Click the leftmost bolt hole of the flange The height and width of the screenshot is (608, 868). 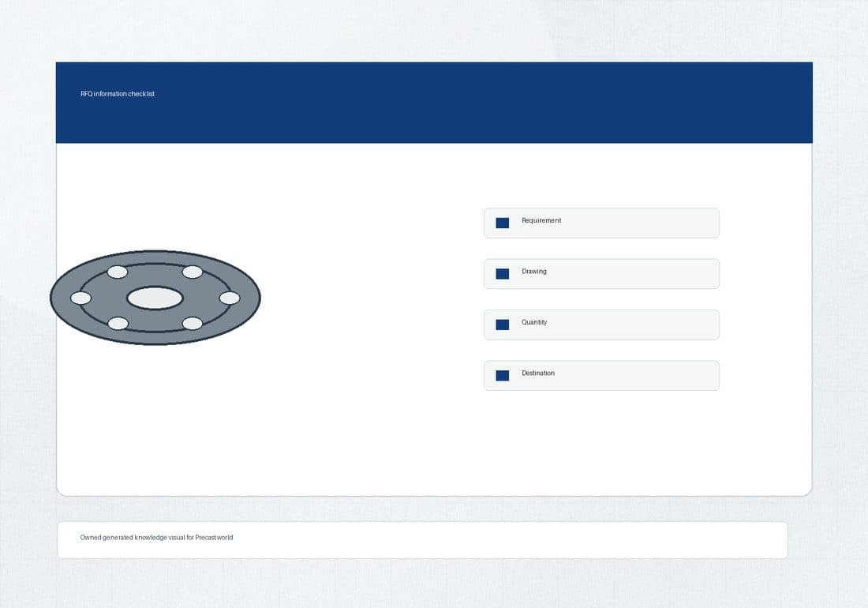[x=80, y=298]
